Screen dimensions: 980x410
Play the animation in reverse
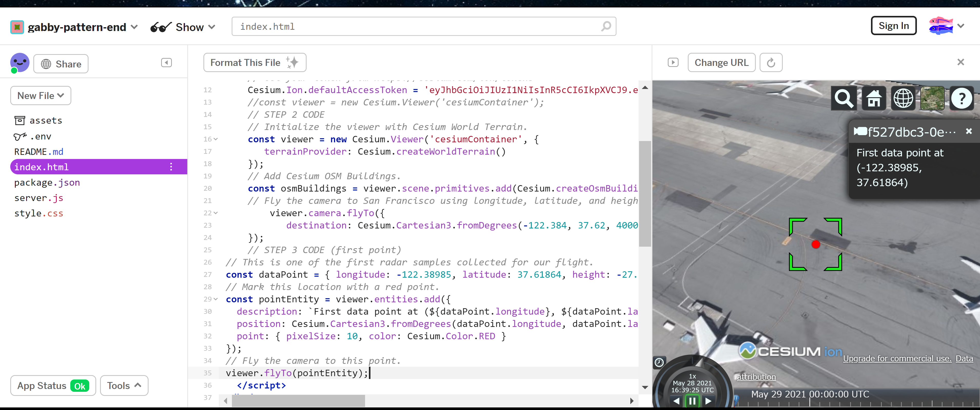tap(676, 401)
